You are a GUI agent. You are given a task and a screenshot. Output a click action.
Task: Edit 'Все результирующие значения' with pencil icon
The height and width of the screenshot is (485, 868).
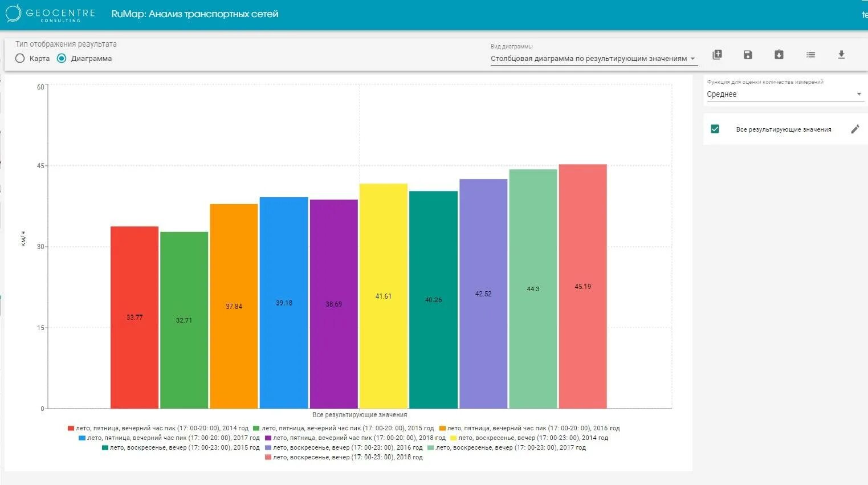click(x=855, y=129)
